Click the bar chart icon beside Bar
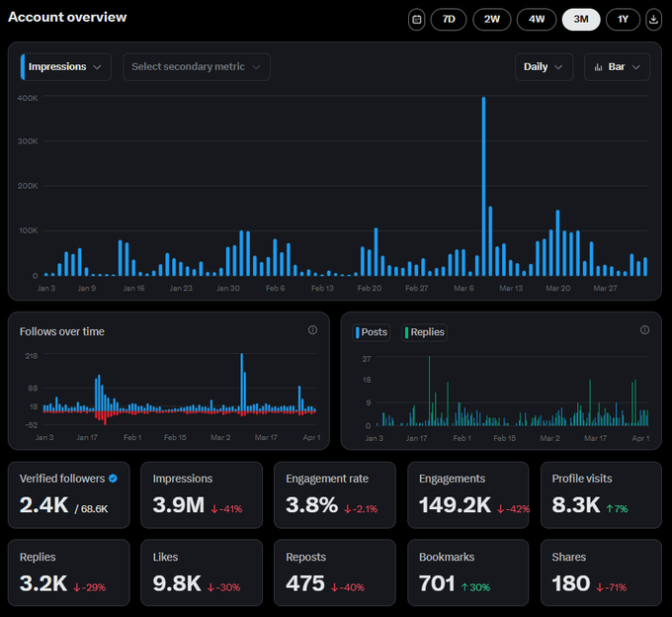This screenshot has height=617, width=672. pos(599,67)
